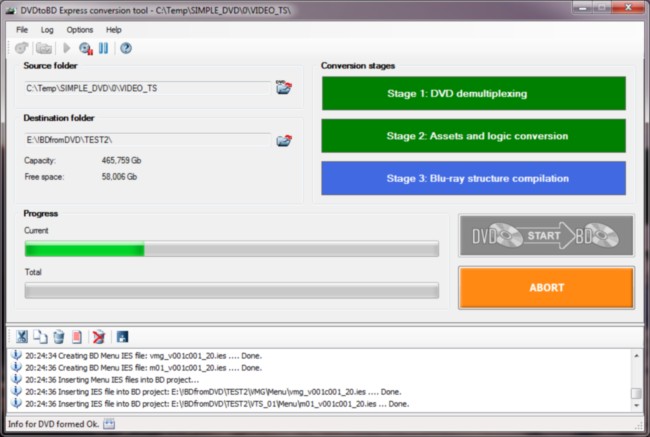Open the Log menu
Screen dimensions: 650x437
(47, 30)
